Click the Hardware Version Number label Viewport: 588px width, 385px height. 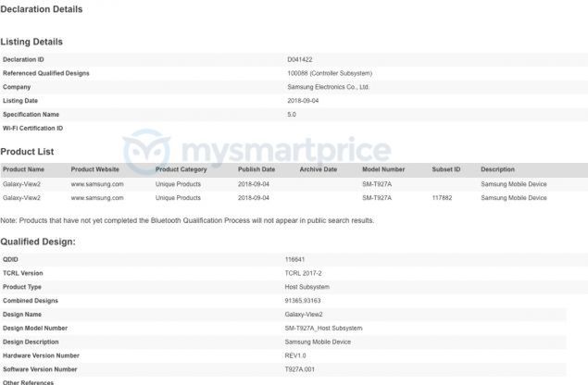(x=41, y=355)
